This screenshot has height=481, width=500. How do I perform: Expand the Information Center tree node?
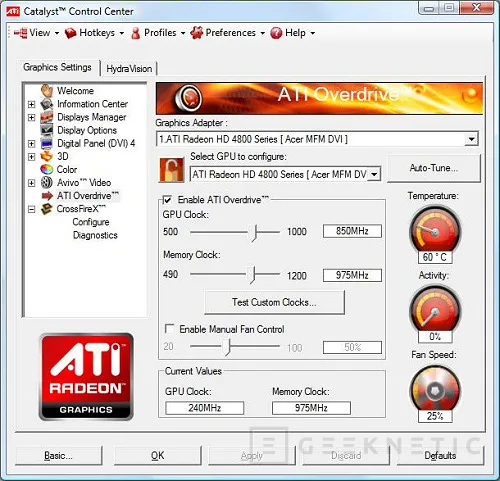(31, 104)
